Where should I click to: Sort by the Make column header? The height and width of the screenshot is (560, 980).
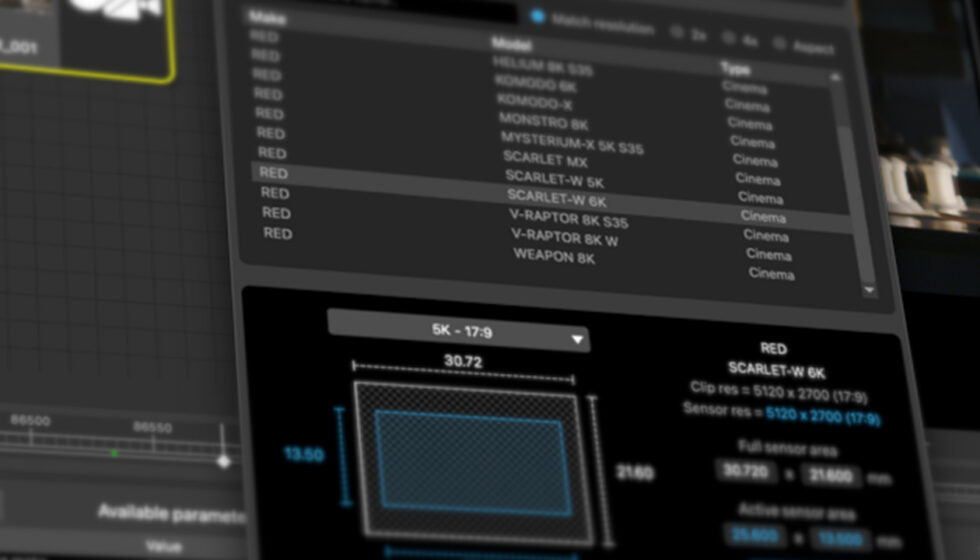point(268,18)
